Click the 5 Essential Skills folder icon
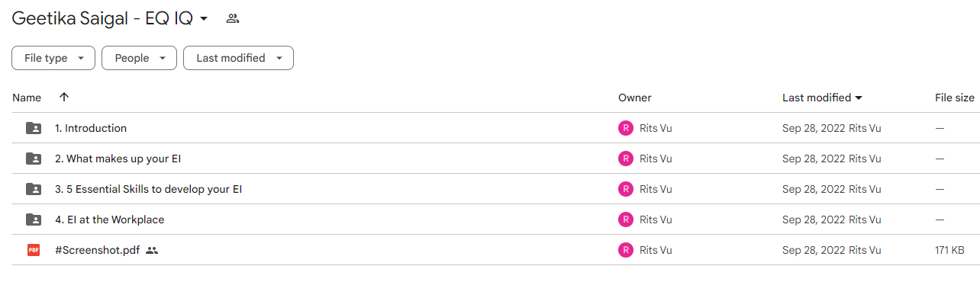980x282 pixels. [x=34, y=189]
